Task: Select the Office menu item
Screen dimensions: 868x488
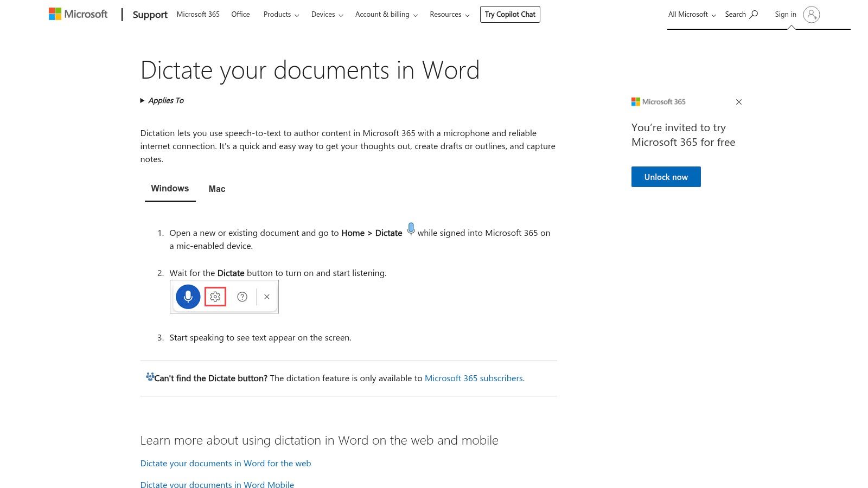Action: tap(240, 14)
